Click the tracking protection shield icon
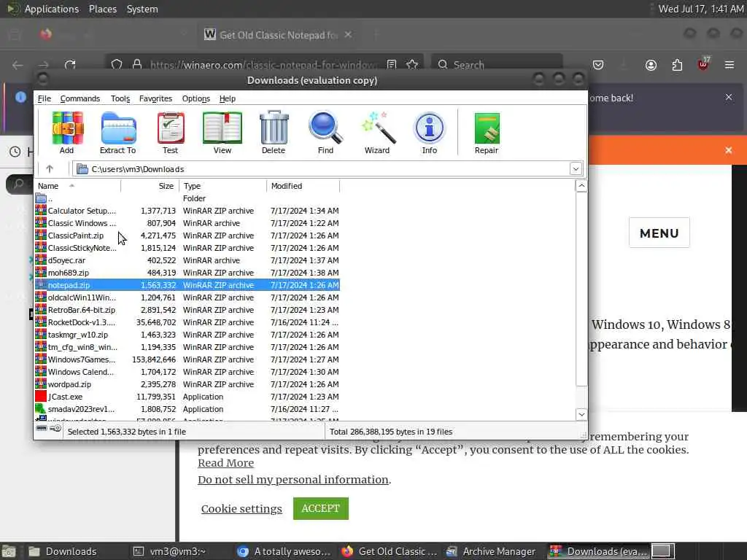 [x=117, y=65]
